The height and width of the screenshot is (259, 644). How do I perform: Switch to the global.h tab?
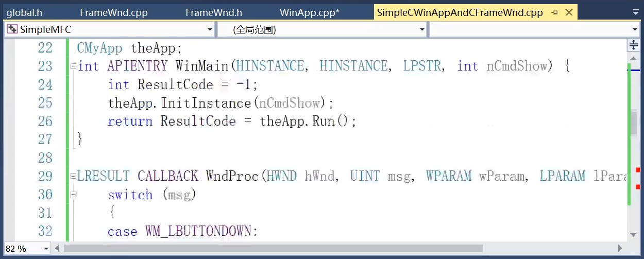pyautogui.click(x=23, y=12)
